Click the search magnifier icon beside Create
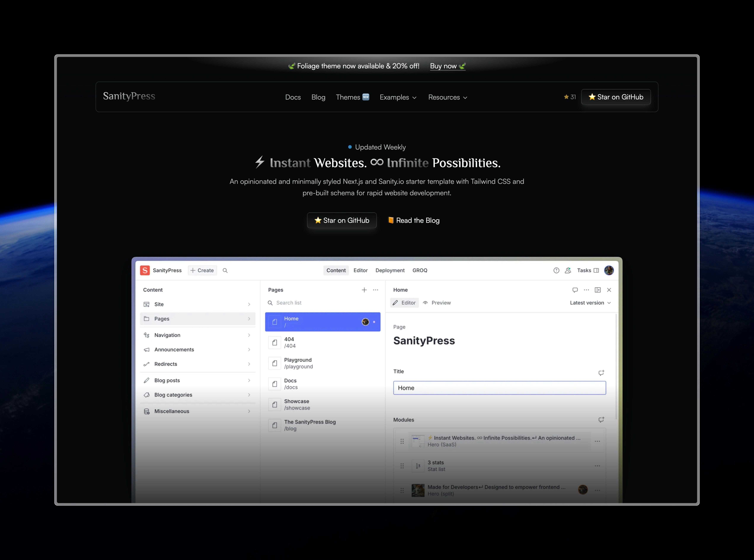The image size is (754, 560). pyautogui.click(x=225, y=270)
